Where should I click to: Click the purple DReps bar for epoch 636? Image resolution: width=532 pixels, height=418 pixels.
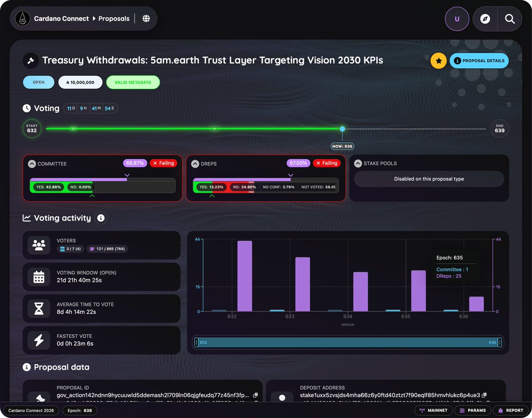point(477,304)
